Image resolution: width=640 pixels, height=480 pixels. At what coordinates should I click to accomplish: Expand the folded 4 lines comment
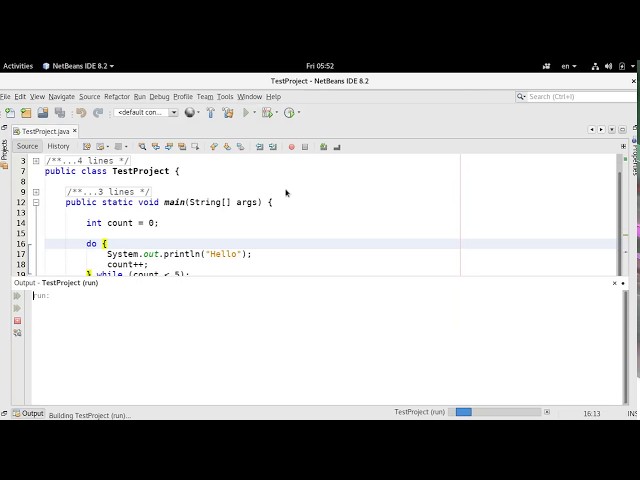coord(36,161)
